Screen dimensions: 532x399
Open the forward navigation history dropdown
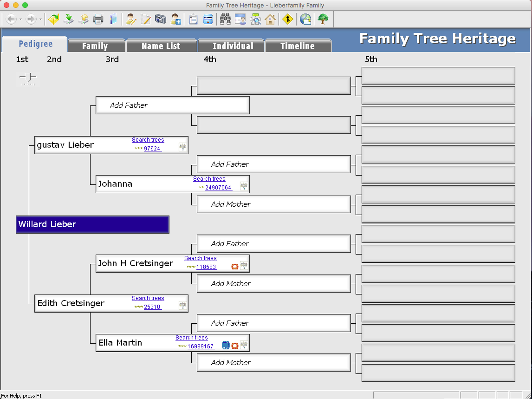click(40, 19)
